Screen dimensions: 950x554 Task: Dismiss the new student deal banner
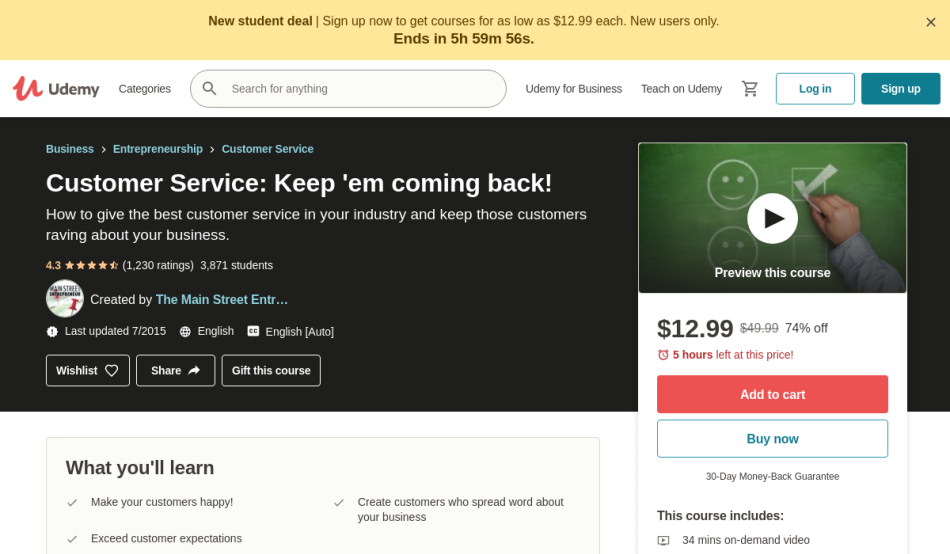pos(931,22)
